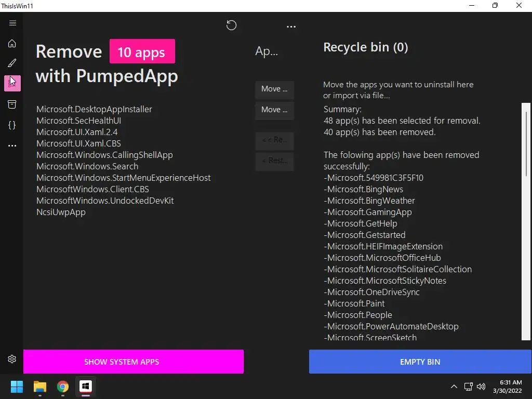Open the volume tray icon
Screen dimensions: 532x399
(481, 387)
